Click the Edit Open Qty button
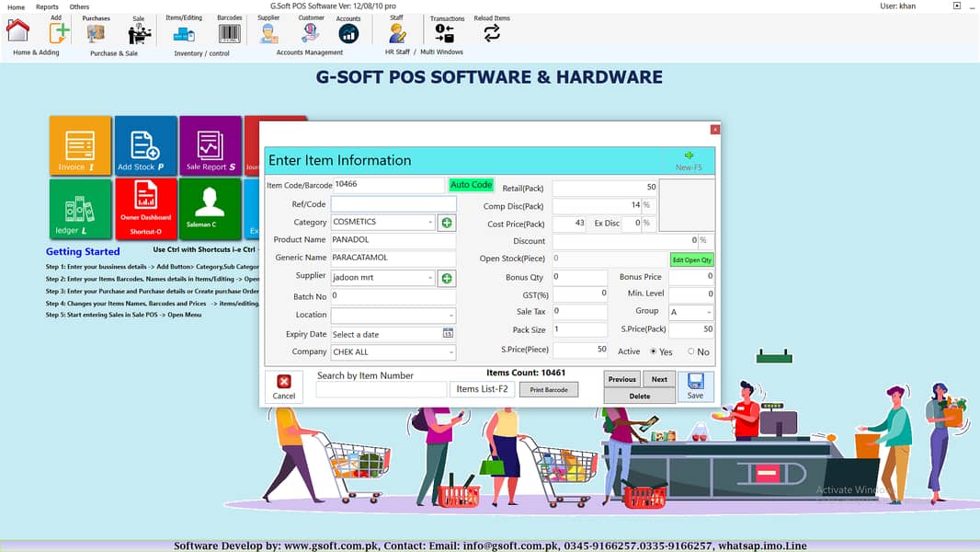Viewport: 980px width, 552px height. (x=691, y=260)
